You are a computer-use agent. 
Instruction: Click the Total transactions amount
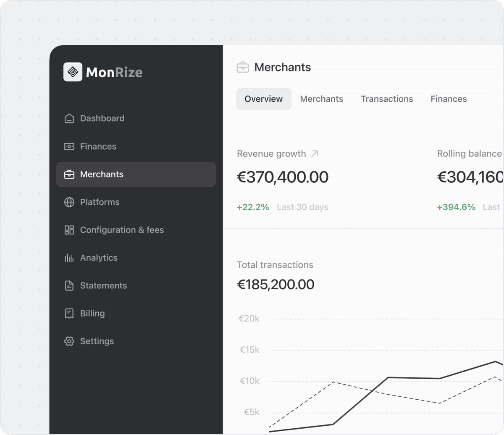[x=276, y=284]
